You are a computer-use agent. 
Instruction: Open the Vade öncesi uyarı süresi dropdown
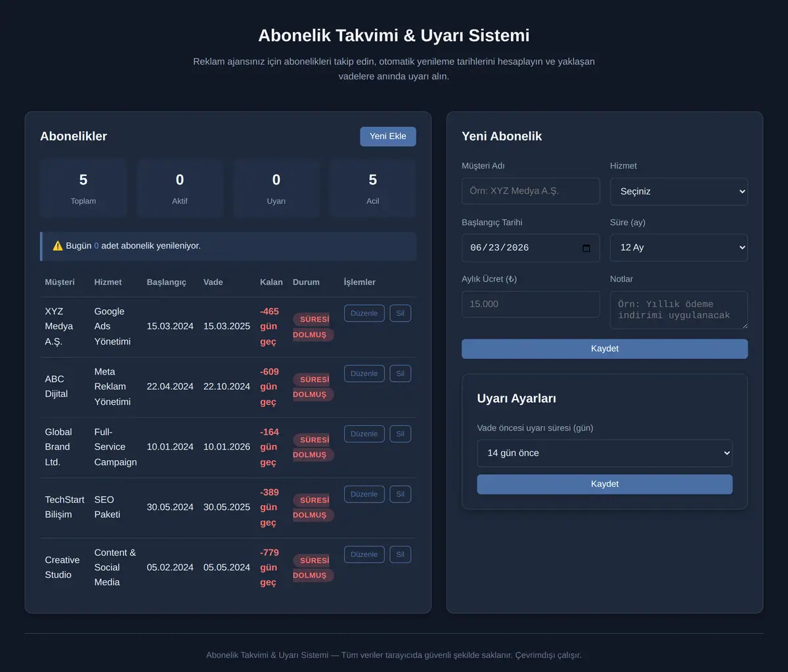[x=605, y=453]
